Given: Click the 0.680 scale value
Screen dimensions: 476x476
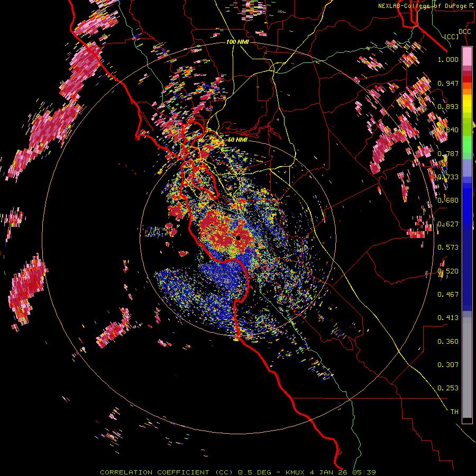Looking at the screenshot, I should (448, 200).
